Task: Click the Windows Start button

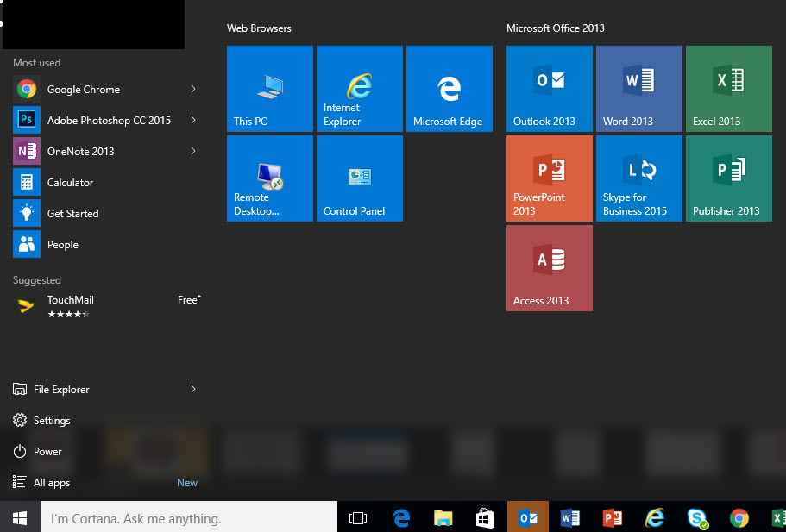Action: click(x=20, y=517)
